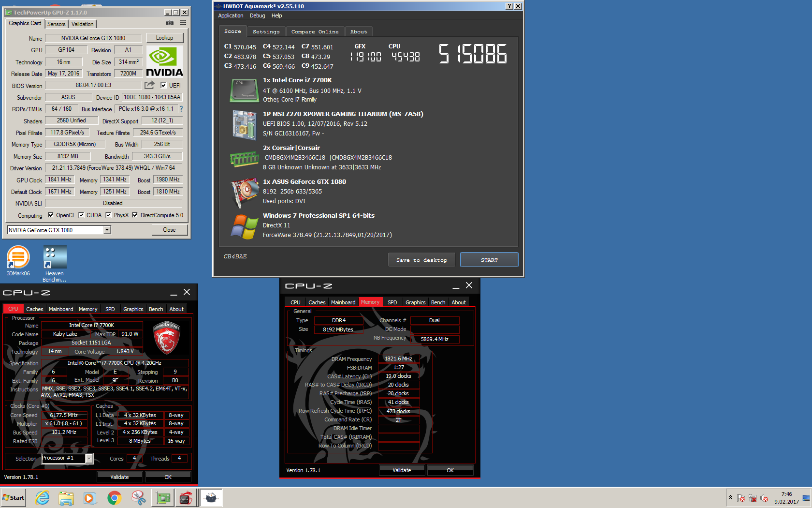This screenshot has width=812, height=508.
Task: Open the Help menu in Aquamark
Action: click(276, 15)
